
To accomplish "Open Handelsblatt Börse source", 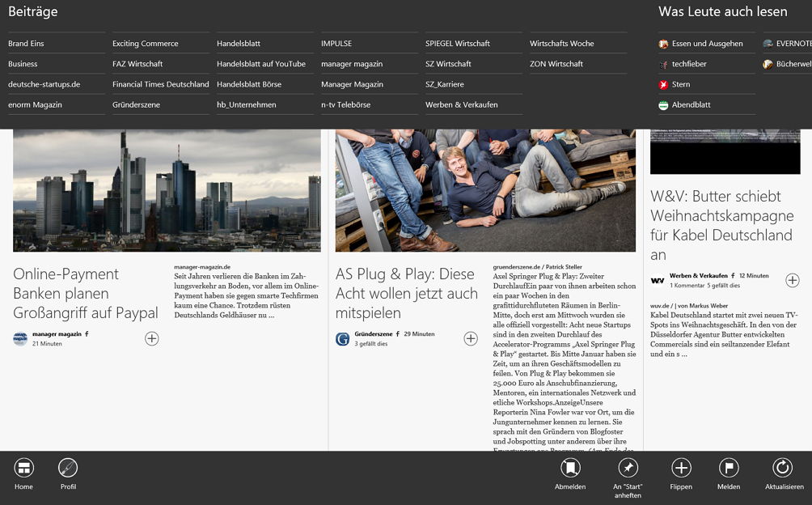I will pos(249,84).
